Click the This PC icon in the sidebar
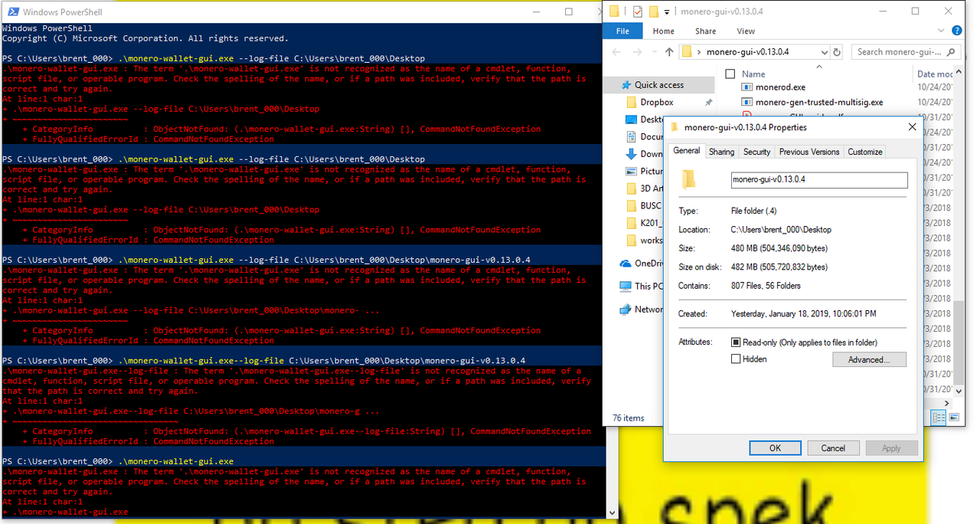The width and height of the screenshot is (980, 524). click(626, 286)
